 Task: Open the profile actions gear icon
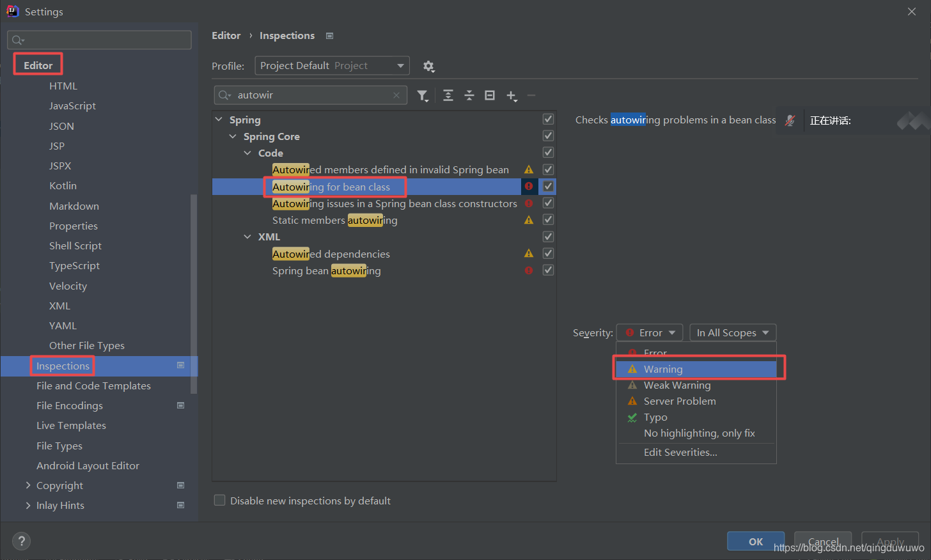coord(428,66)
